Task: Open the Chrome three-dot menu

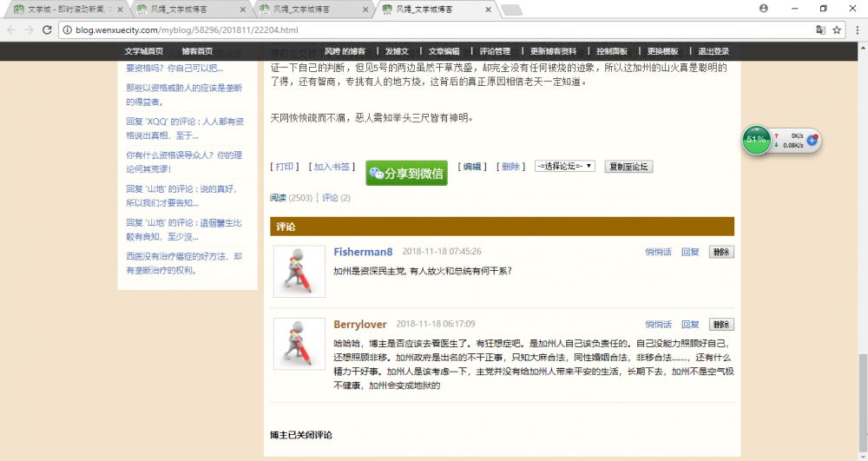Action: (x=855, y=30)
